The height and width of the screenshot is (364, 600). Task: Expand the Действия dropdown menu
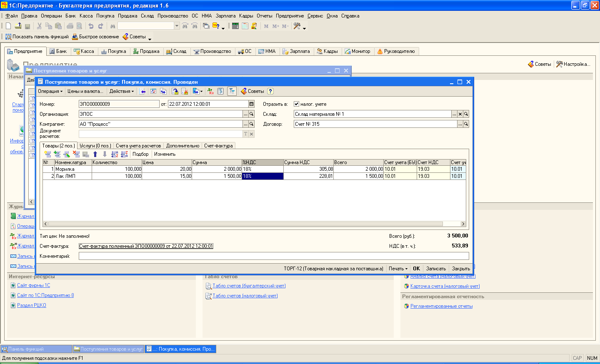[x=122, y=91]
